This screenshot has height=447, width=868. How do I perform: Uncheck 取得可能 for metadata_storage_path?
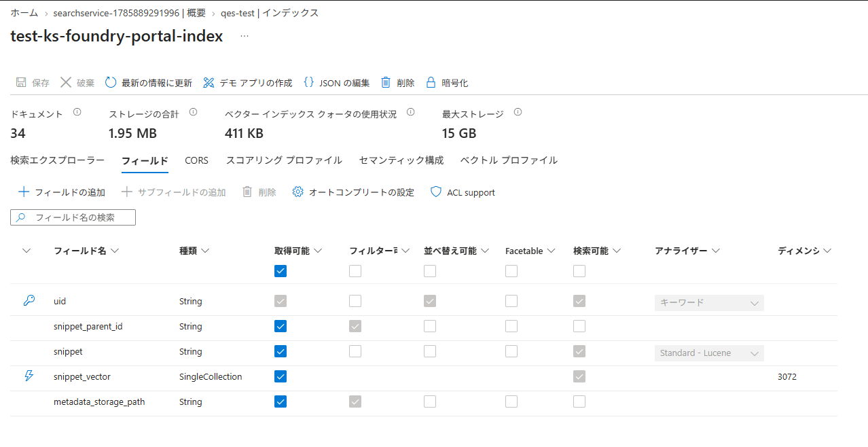click(281, 401)
